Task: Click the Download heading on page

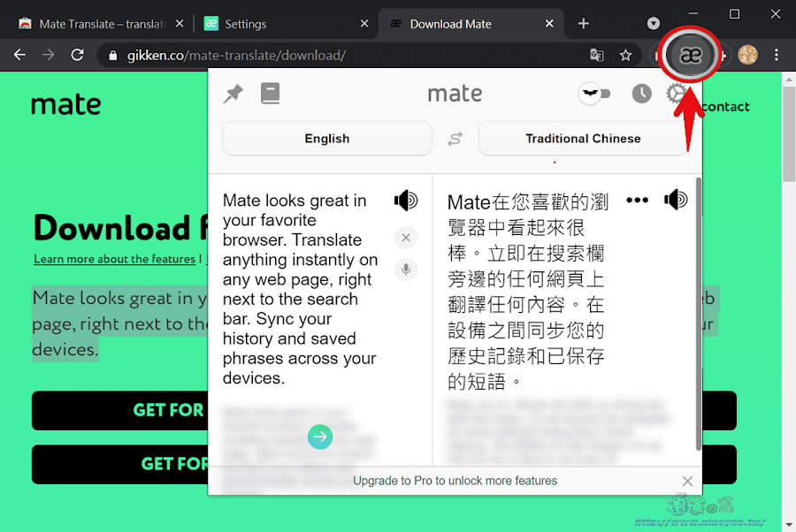Action: pos(120,228)
